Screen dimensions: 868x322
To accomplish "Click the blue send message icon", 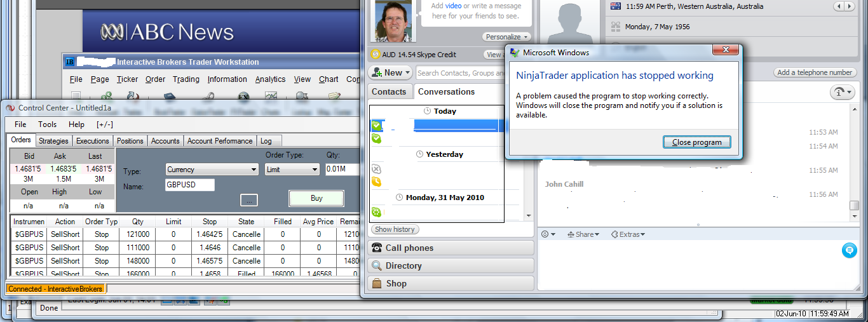I will click(x=849, y=250).
